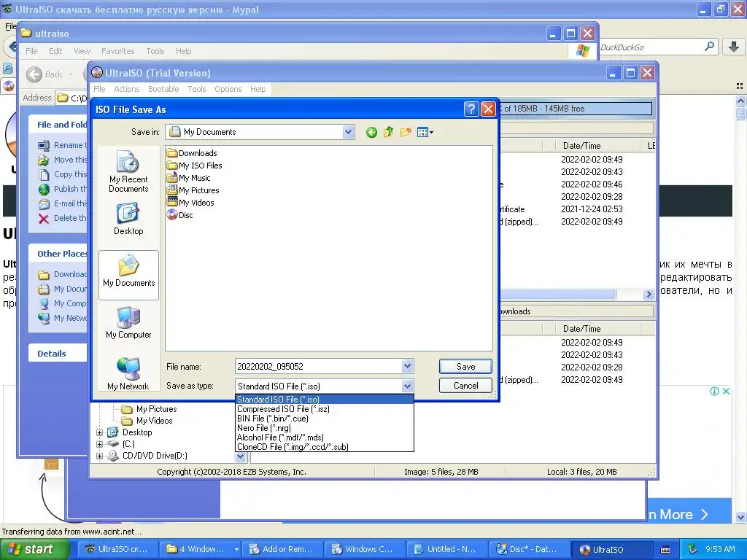The image size is (747, 560).
Task: Select My Network in places bar
Action: (128, 374)
